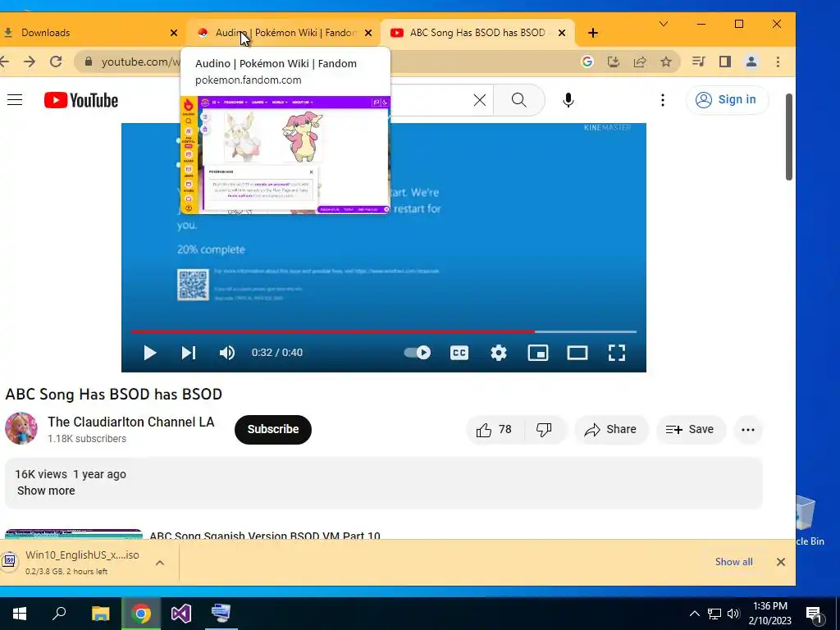Bookmark this page with the star

pos(666,62)
